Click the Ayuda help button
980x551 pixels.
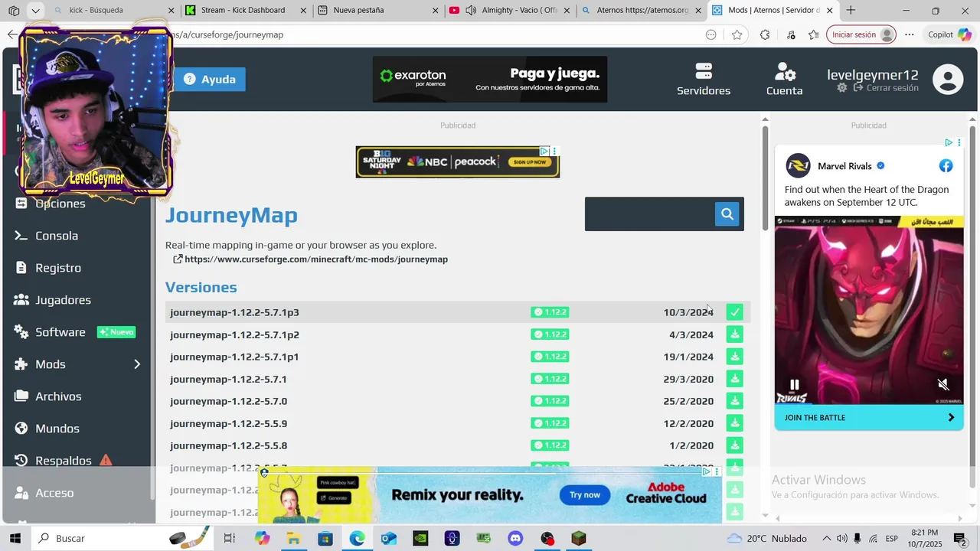pos(210,80)
